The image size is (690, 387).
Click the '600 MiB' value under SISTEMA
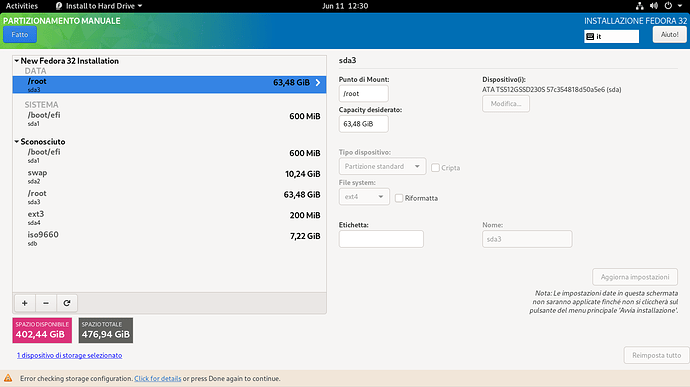tap(305, 116)
